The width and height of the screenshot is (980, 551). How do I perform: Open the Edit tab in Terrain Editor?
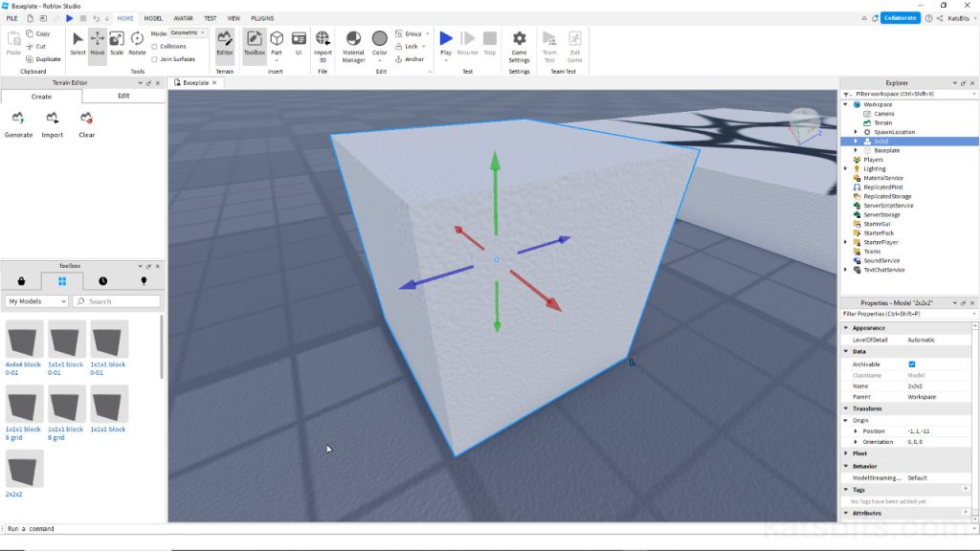pyautogui.click(x=122, y=96)
